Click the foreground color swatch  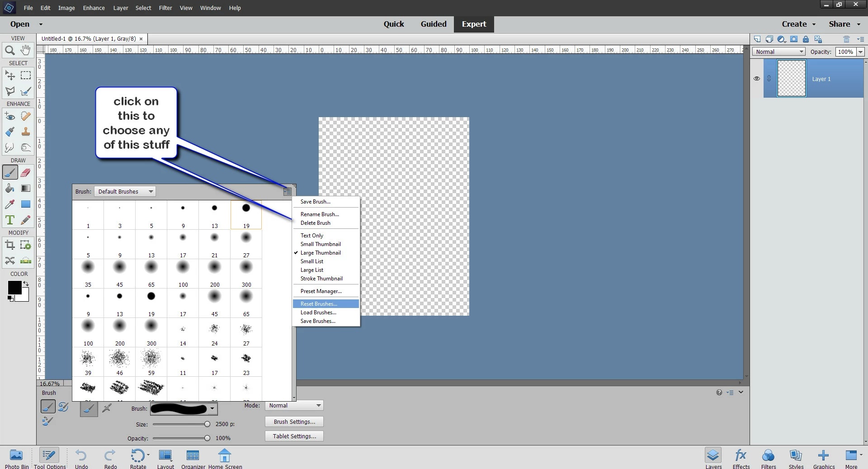[14, 288]
